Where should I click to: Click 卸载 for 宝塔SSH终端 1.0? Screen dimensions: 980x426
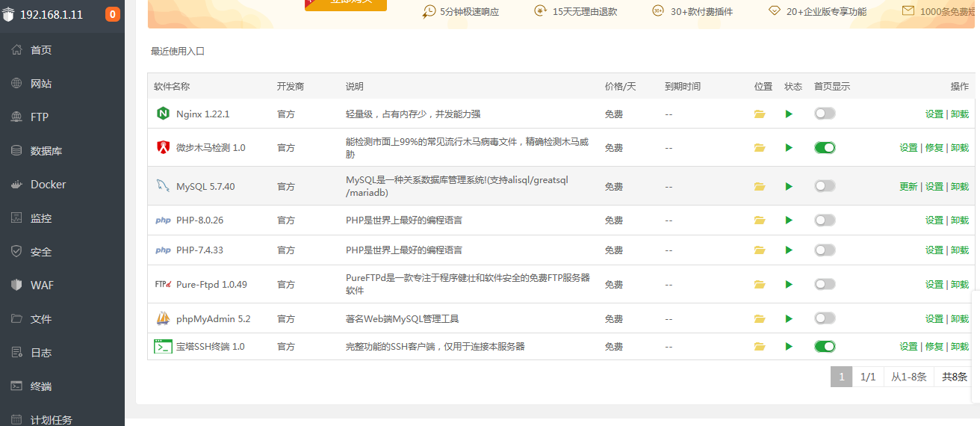pos(960,347)
